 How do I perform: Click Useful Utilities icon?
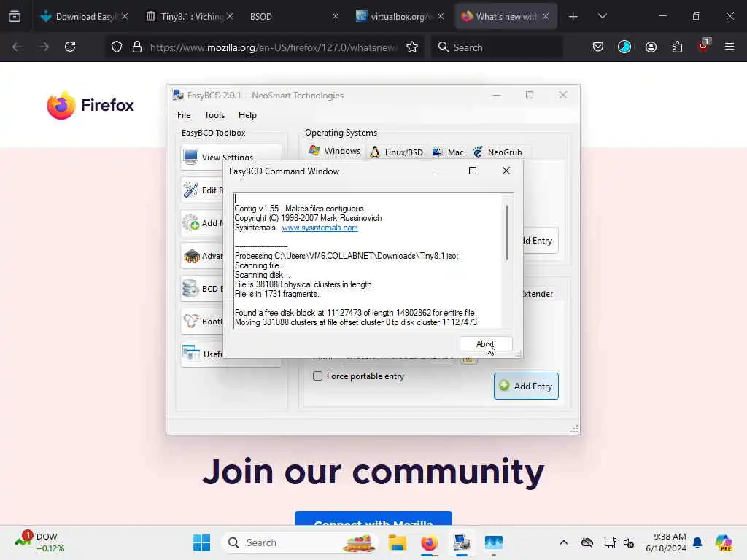pyautogui.click(x=191, y=354)
